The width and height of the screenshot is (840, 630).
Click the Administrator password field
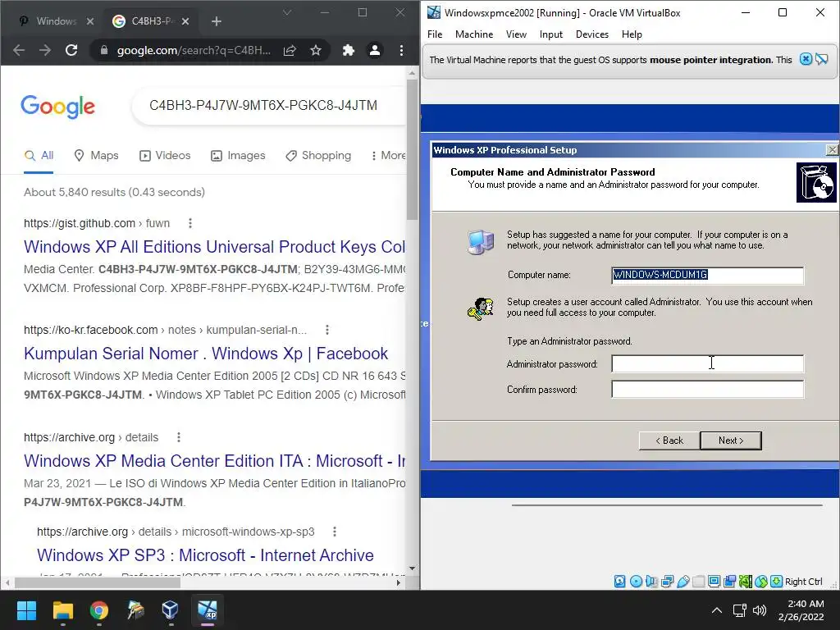tap(708, 363)
